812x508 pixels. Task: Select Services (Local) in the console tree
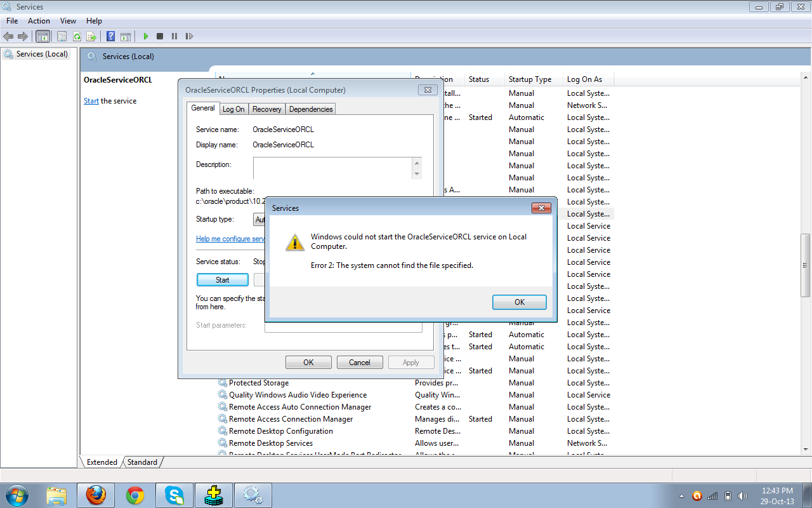tap(42, 54)
